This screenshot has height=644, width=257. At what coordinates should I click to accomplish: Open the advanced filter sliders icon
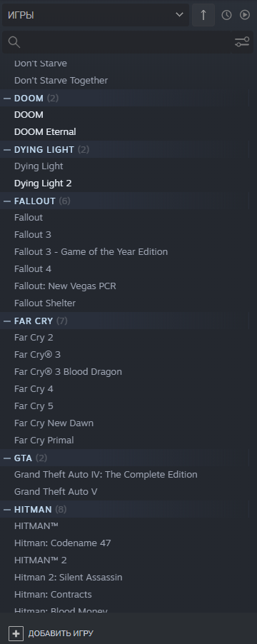(x=242, y=42)
